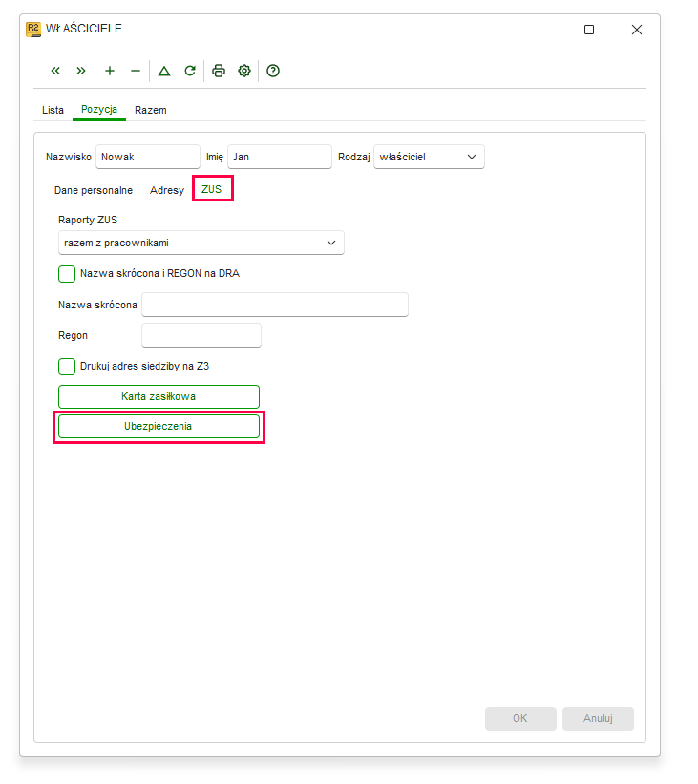Refresh the owner data
This screenshot has height=784, width=698.
[189, 71]
